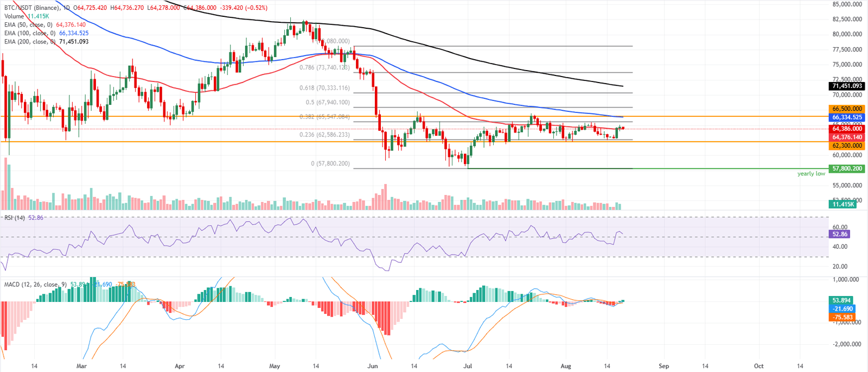Click the low price L64,278.000 value
868x372 pixels.
(x=163, y=8)
